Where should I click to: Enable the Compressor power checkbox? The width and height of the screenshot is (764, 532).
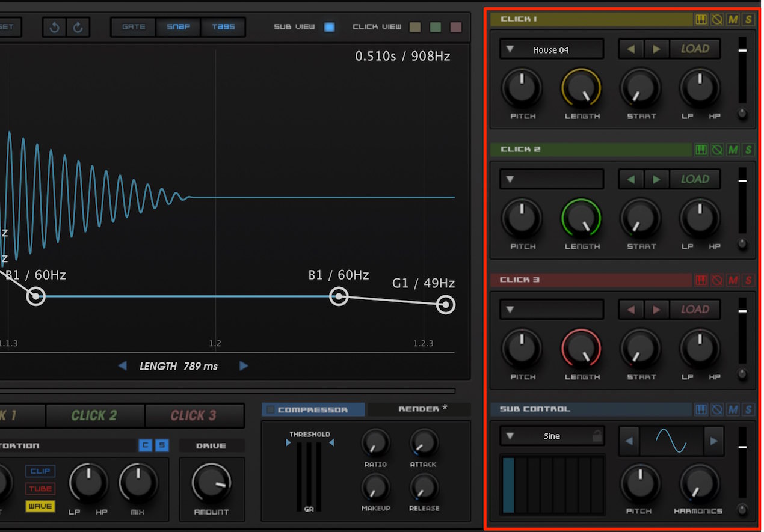(270, 409)
